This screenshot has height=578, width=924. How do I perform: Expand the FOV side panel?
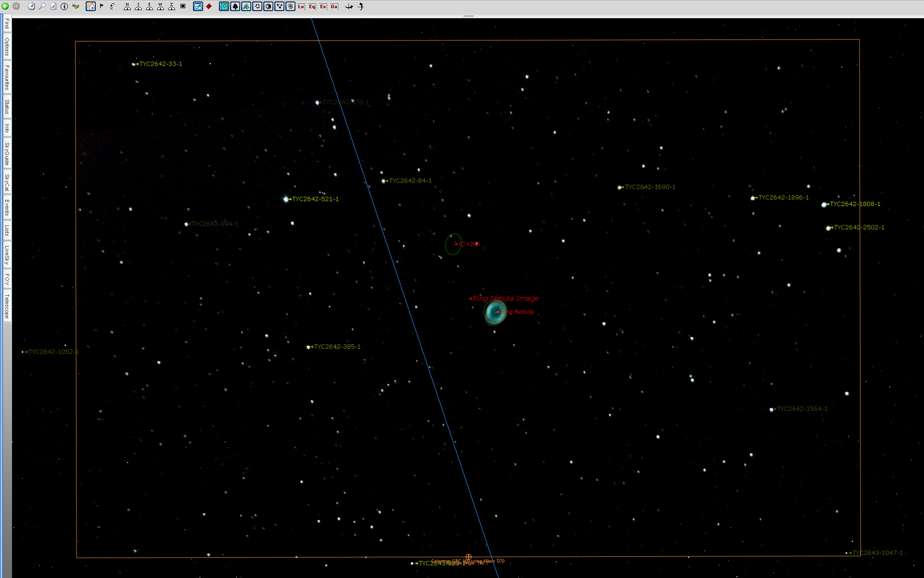tap(7, 279)
